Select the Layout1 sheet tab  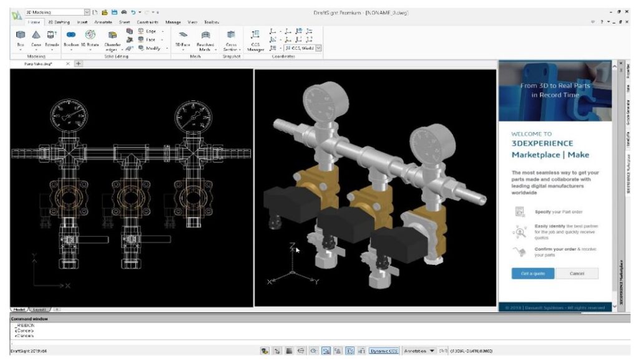39,309
